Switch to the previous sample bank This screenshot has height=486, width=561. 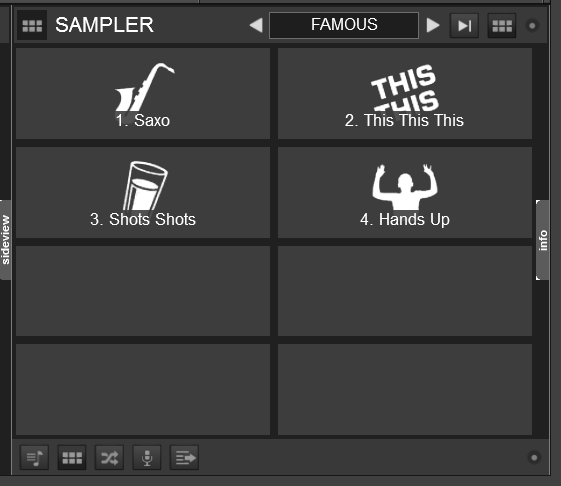pyautogui.click(x=256, y=25)
